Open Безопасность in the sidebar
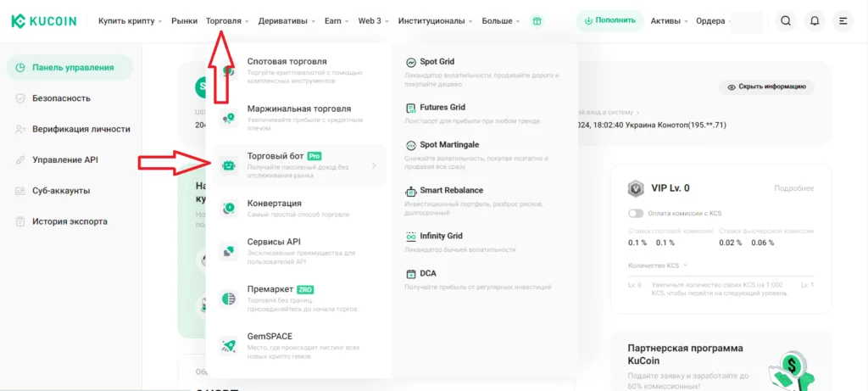The image size is (868, 391). click(61, 98)
